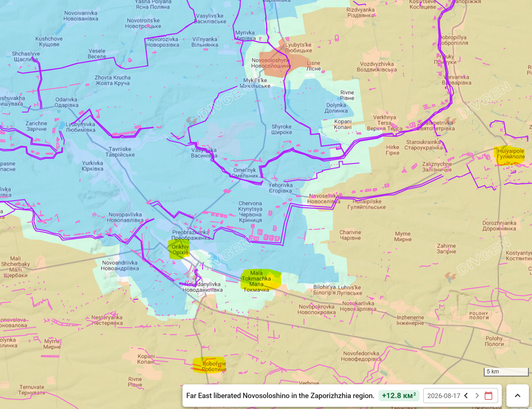Click the Novokarlivka village label
The width and height of the screenshot is (532, 409).
coord(358,306)
